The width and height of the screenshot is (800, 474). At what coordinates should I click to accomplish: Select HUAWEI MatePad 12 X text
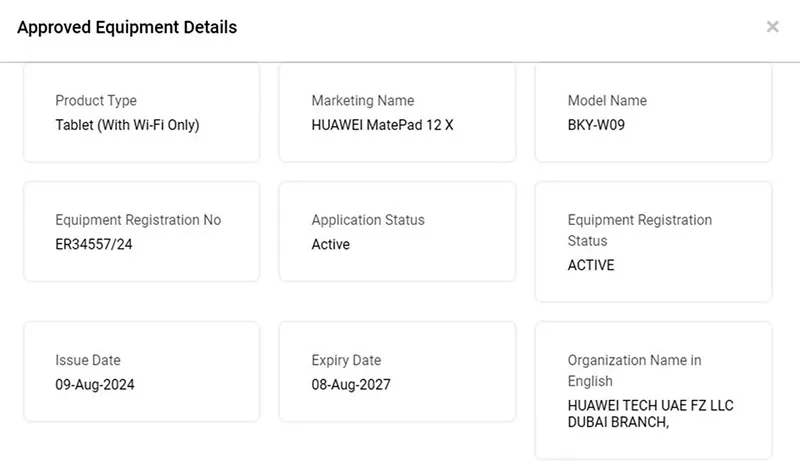382,125
